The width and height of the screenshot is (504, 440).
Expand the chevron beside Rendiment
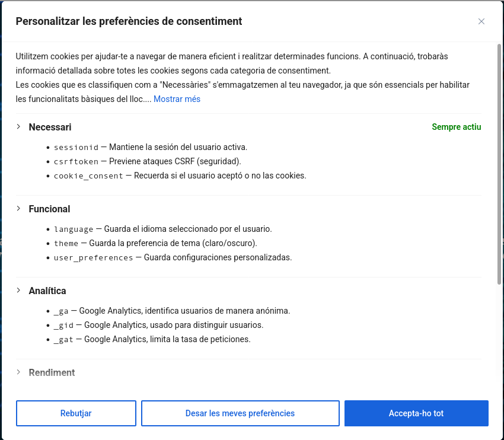click(x=18, y=372)
